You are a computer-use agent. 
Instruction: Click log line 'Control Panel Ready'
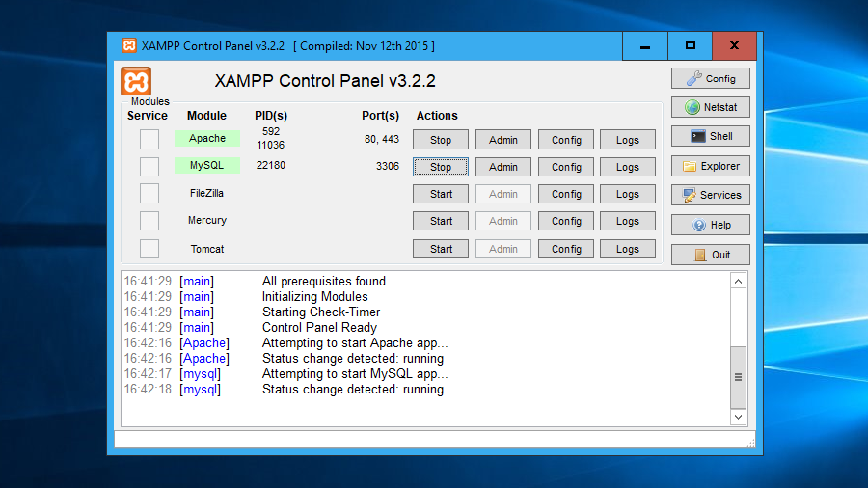pos(319,328)
